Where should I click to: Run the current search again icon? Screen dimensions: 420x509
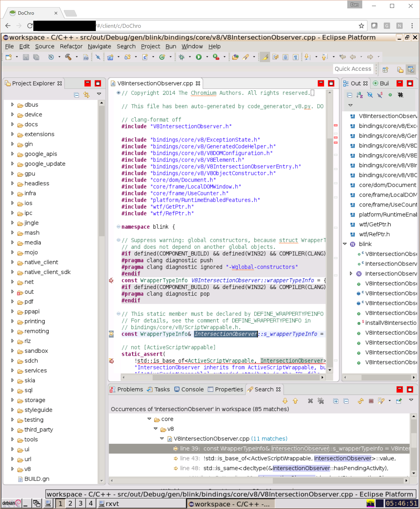coord(361,401)
